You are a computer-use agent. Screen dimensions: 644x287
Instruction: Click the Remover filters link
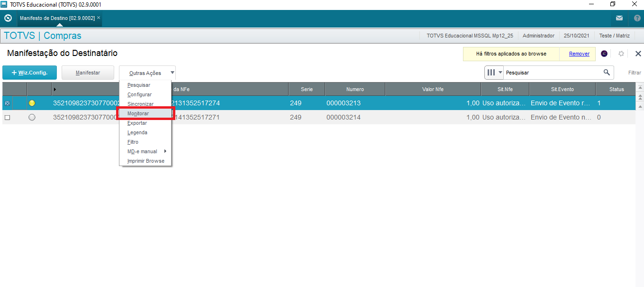click(x=579, y=54)
